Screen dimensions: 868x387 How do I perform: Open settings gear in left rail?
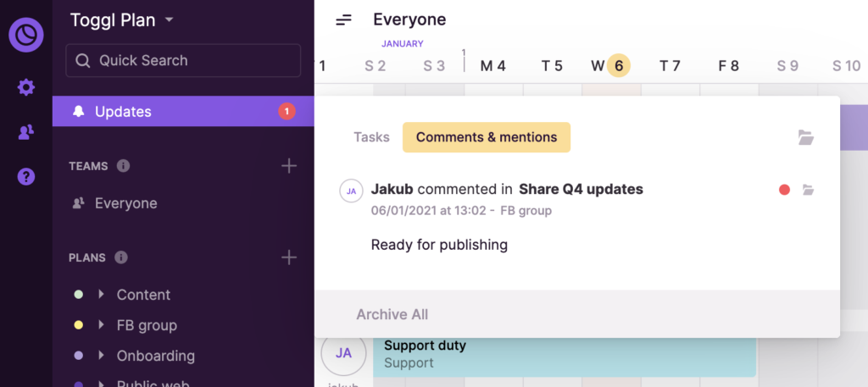26,87
